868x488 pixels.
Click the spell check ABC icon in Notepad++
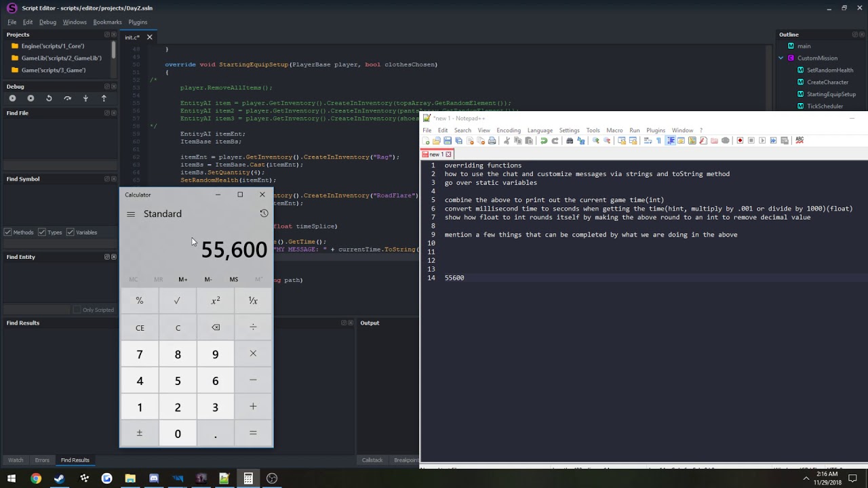pos(800,141)
